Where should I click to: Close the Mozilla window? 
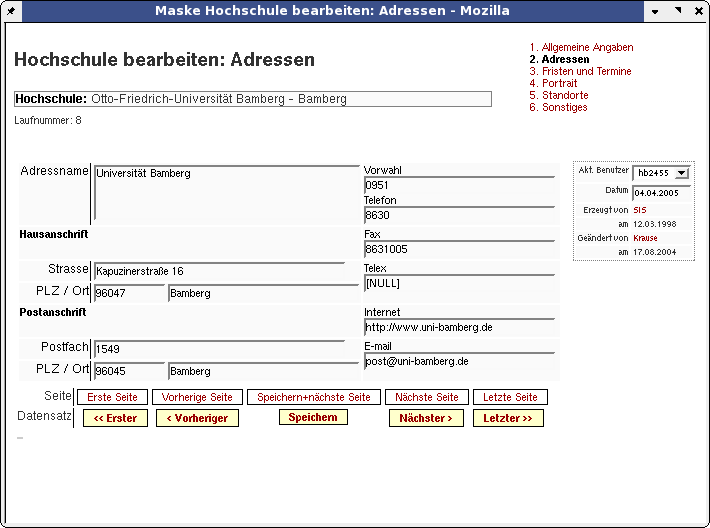[699, 11]
